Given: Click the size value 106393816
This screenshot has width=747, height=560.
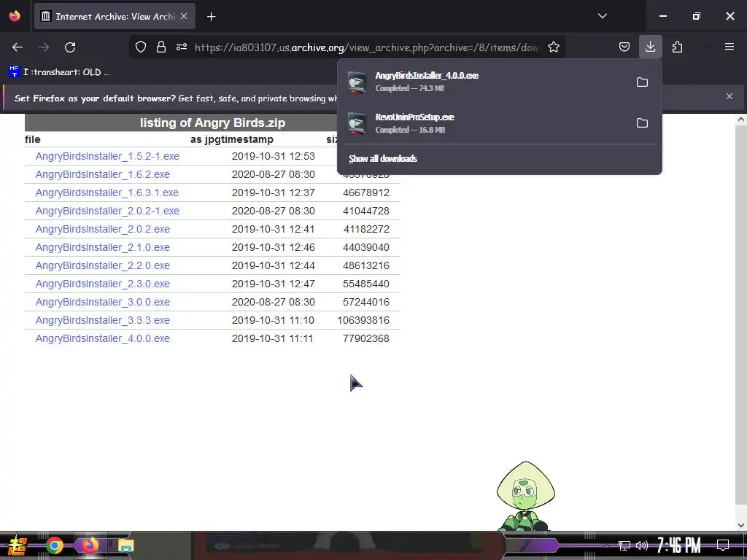Looking at the screenshot, I should (x=363, y=320).
